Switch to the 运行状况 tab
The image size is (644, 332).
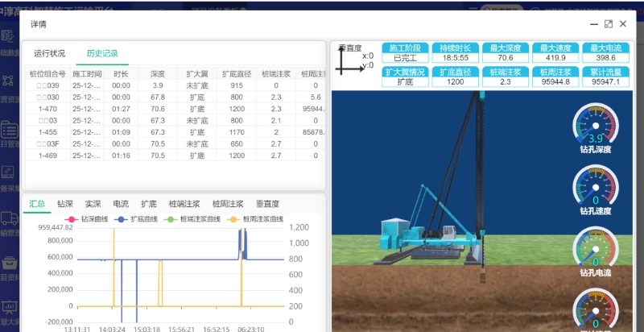[50, 53]
